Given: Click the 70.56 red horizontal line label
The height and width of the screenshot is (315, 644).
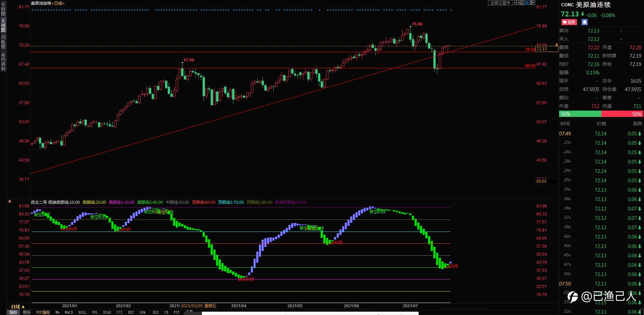Looking at the screenshot, I should pyautogui.click(x=530, y=50).
